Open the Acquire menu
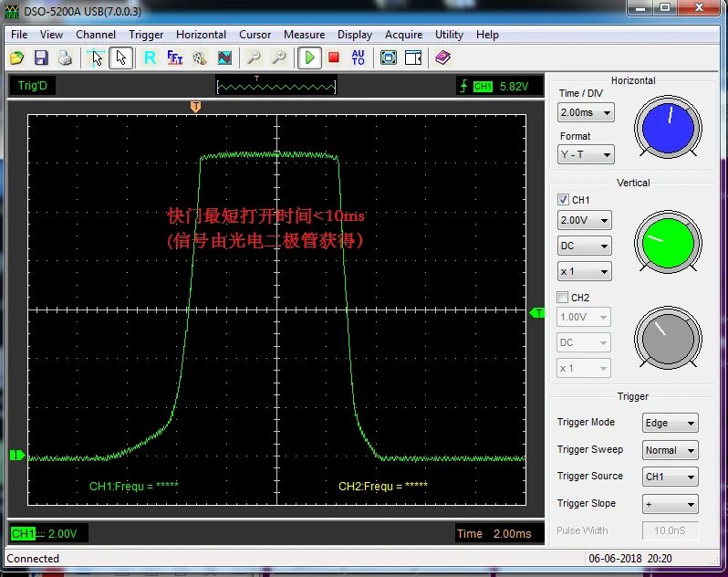Viewport: 728px width, 577px height. coord(403,35)
